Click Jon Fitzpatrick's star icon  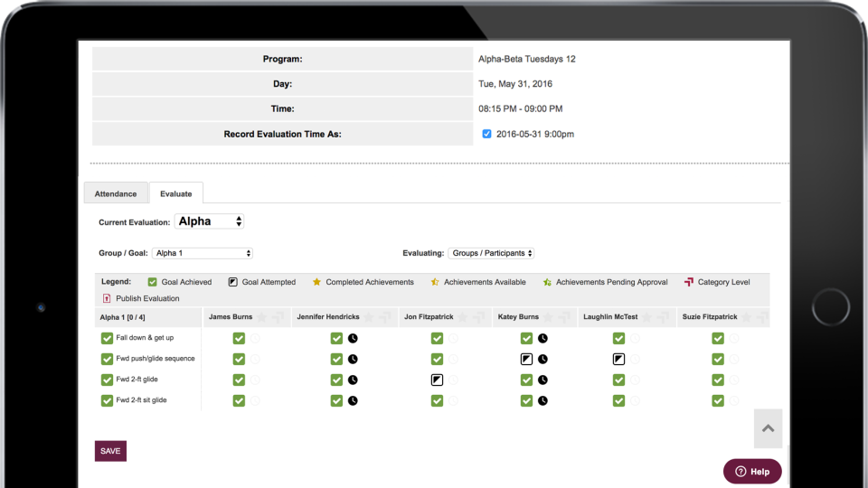pyautogui.click(x=463, y=317)
